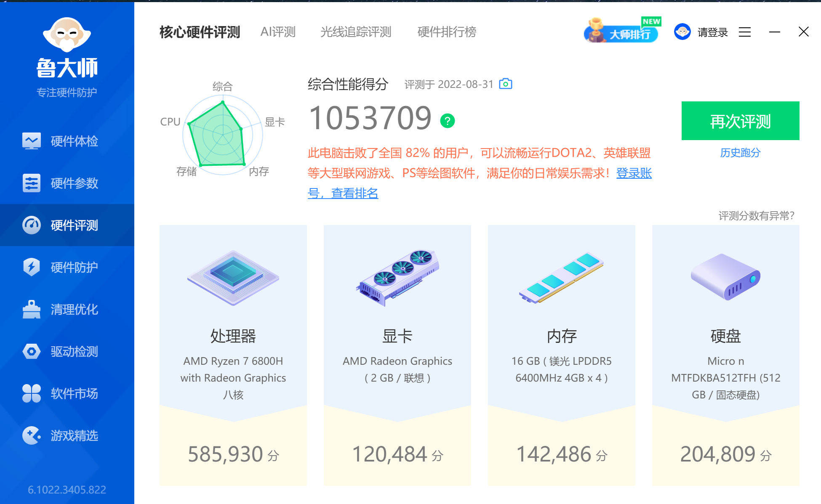
Task: Switch to the 硬件排行榜 tab
Action: coord(447,32)
